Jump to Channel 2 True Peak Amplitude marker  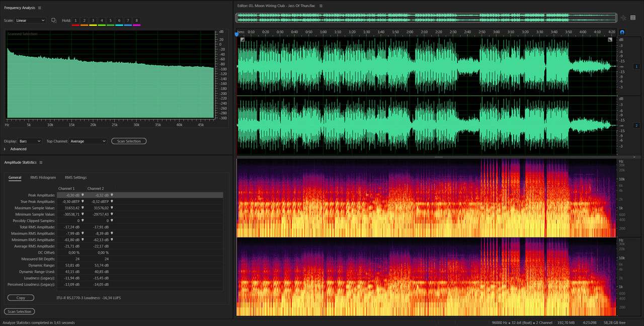pyautogui.click(x=112, y=201)
